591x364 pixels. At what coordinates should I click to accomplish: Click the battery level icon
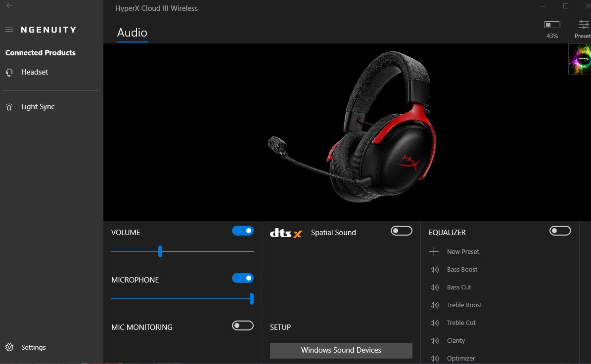coord(552,25)
